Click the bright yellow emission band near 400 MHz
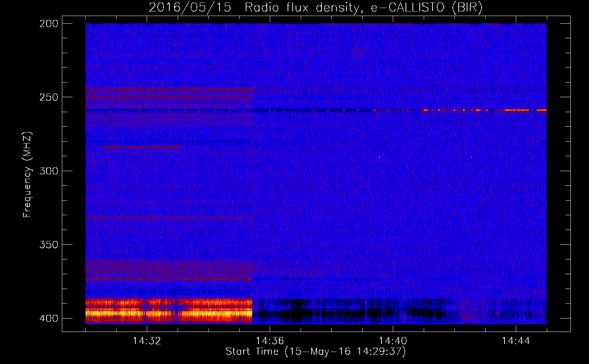The image size is (589, 364). tap(169, 313)
